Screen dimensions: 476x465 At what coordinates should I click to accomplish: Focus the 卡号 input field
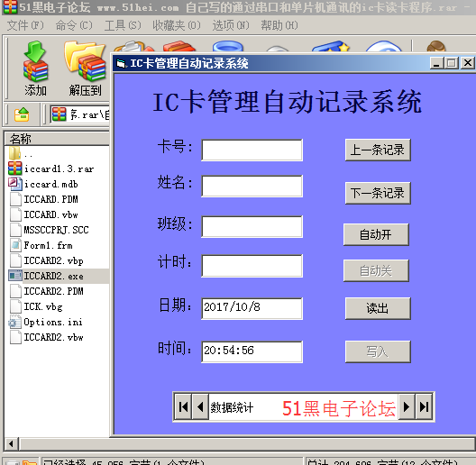(252, 150)
